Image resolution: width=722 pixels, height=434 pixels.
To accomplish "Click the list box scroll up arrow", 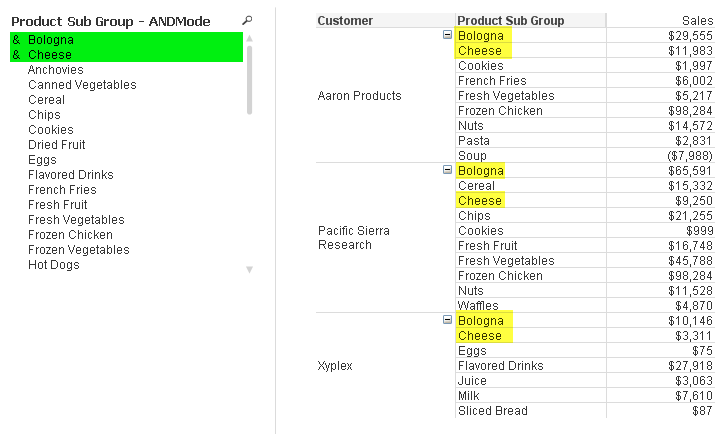I will pyautogui.click(x=250, y=38).
